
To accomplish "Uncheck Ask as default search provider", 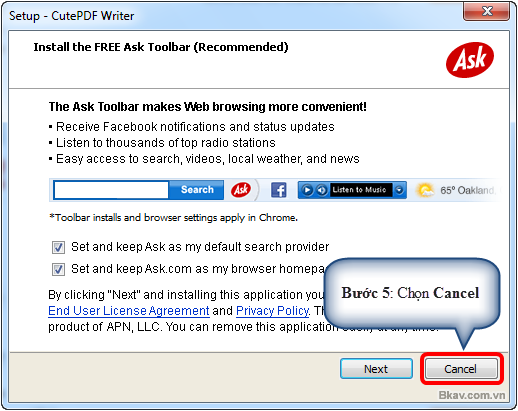I will (58, 247).
